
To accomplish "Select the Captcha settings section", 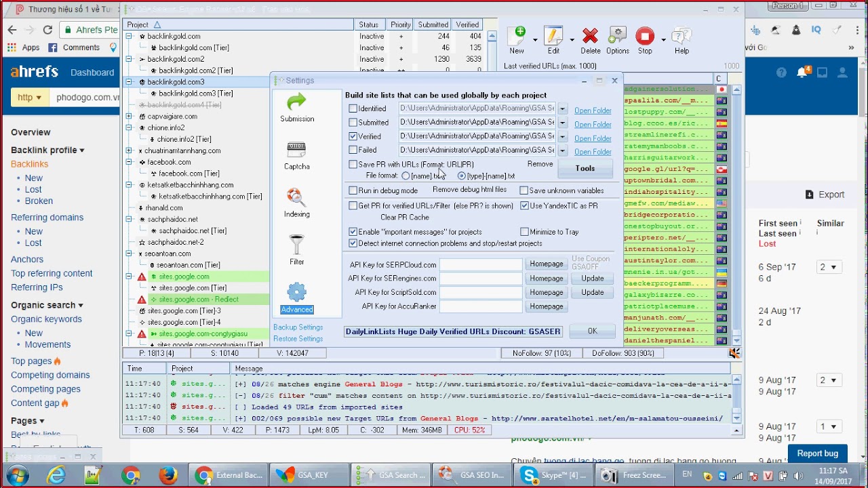I will tap(297, 156).
